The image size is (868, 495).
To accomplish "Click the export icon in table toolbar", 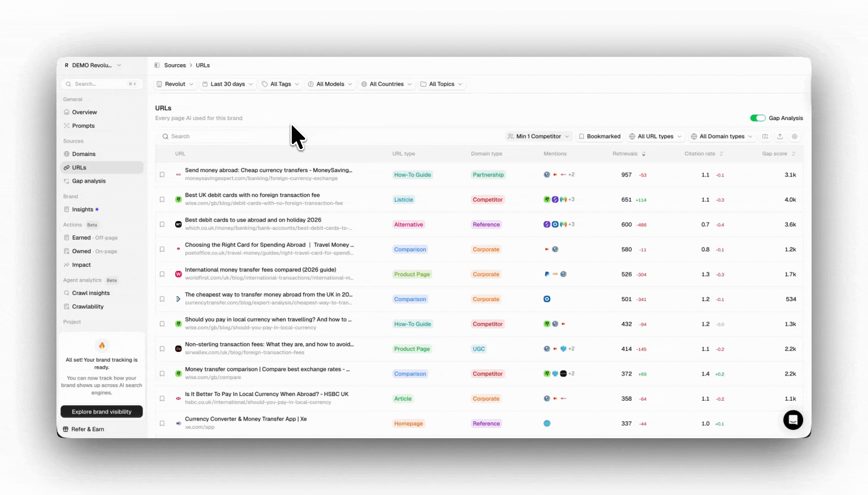I will (780, 137).
